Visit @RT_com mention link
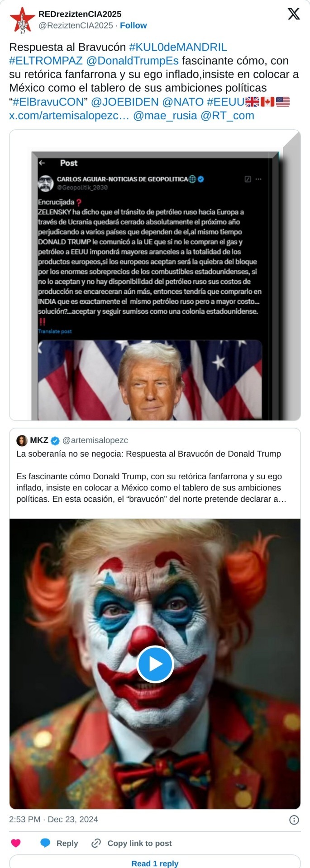The width and height of the screenshot is (310, 868). (227, 115)
